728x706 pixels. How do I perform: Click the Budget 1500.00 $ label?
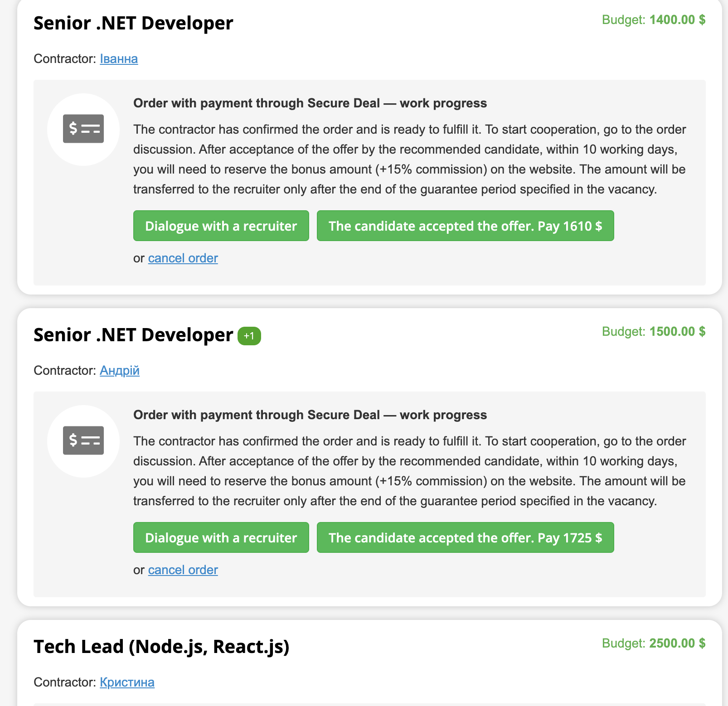654,332
